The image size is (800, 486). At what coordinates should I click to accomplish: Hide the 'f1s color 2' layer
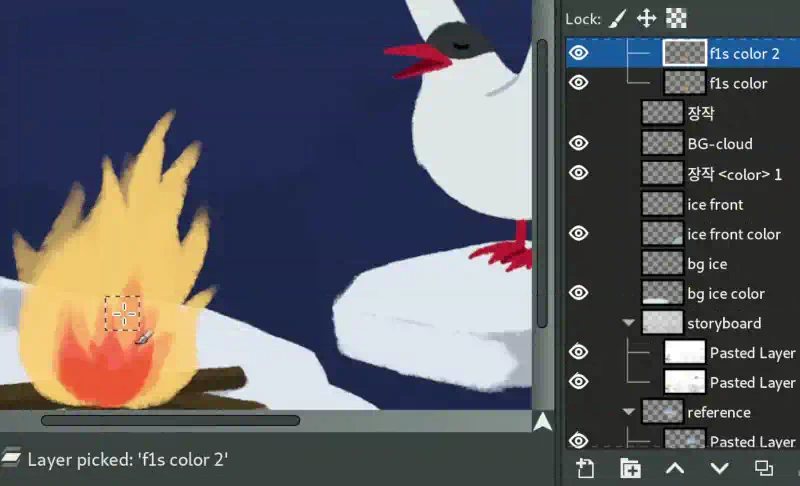579,53
